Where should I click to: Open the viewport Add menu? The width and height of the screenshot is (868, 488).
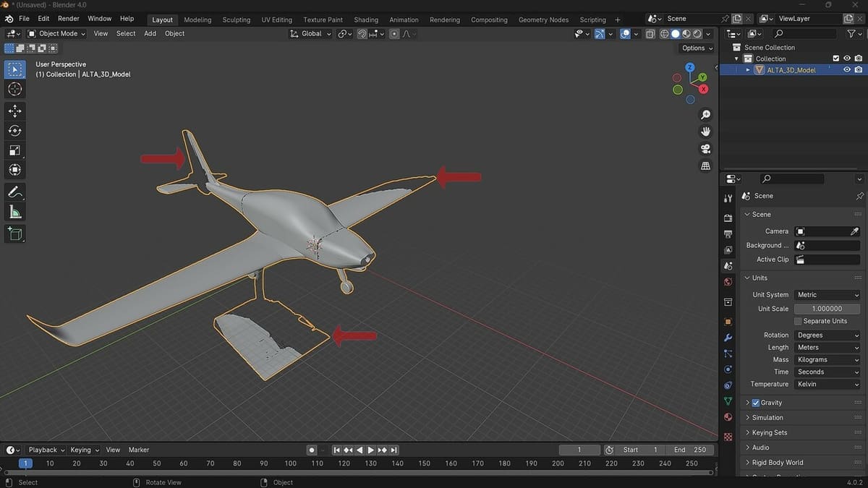pos(150,33)
